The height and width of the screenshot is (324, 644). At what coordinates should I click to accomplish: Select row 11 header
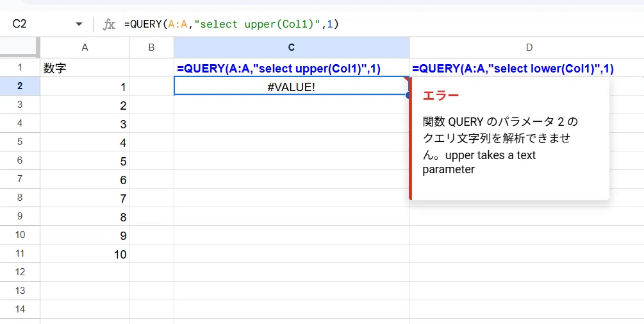click(x=20, y=253)
